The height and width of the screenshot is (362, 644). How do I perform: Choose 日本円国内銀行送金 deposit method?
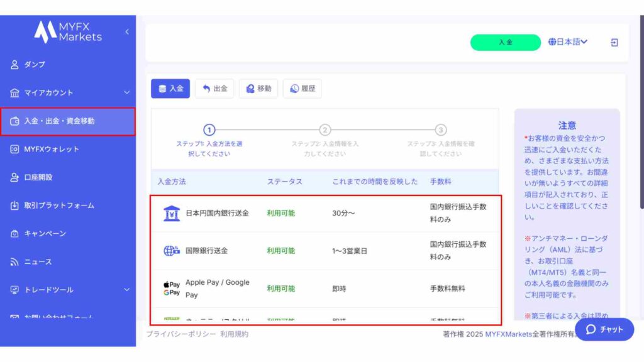(x=217, y=213)
